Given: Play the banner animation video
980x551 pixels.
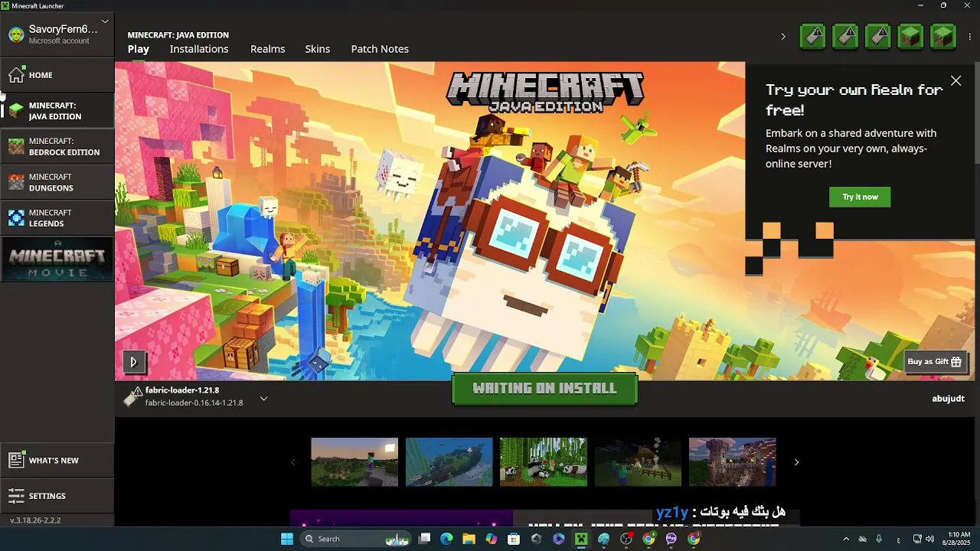Looking at the screenshot, I should coord(133,361).
